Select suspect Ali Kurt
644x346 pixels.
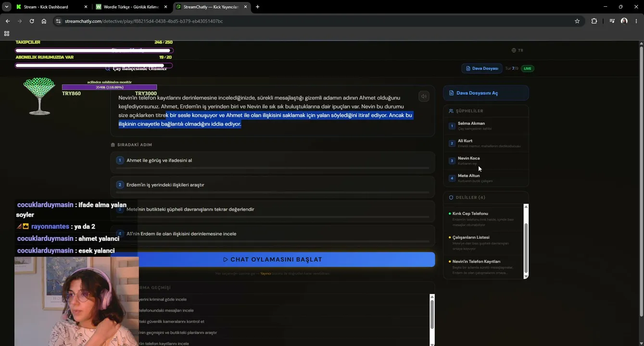486,143
